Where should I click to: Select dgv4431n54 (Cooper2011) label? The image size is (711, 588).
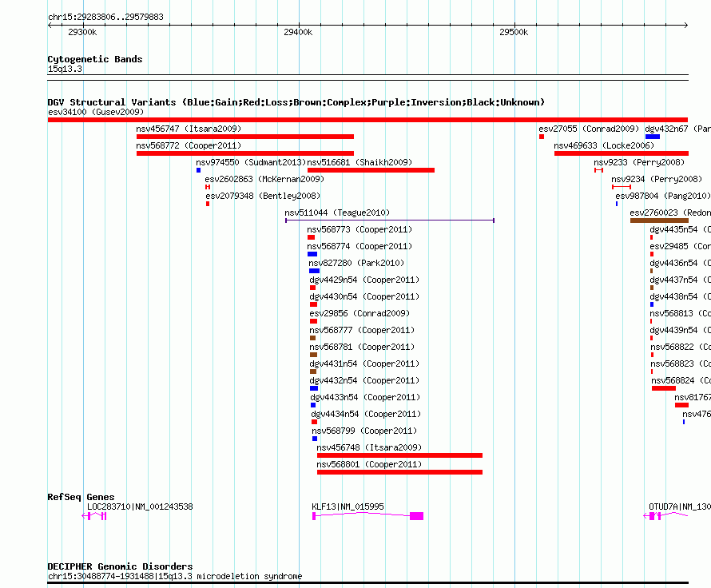pyautogui.click(x=364, y=364)
